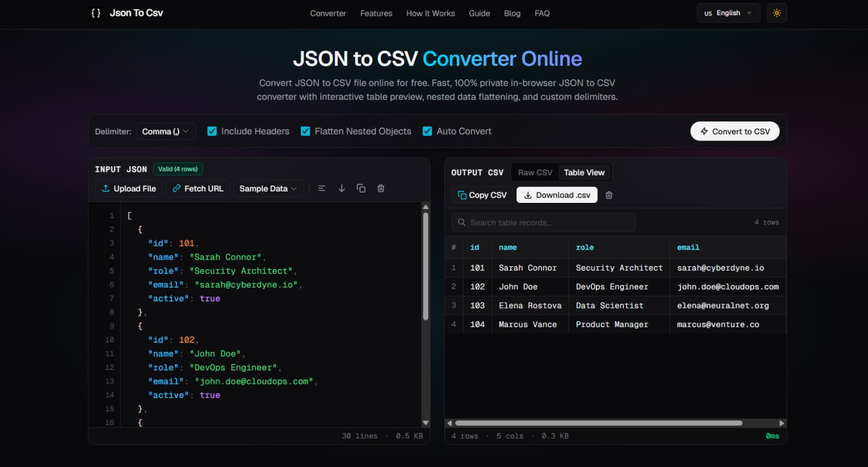Toggle light theme with sun icon
Screen dimensions: 868x467
[777, 13]
